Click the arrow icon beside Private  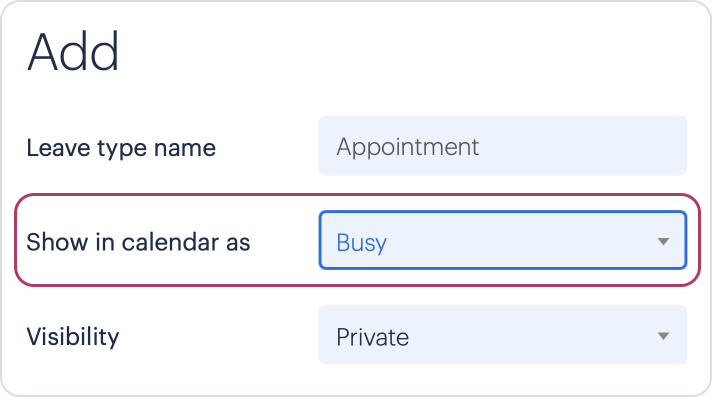pyautogui.click(x=663, y=336)
